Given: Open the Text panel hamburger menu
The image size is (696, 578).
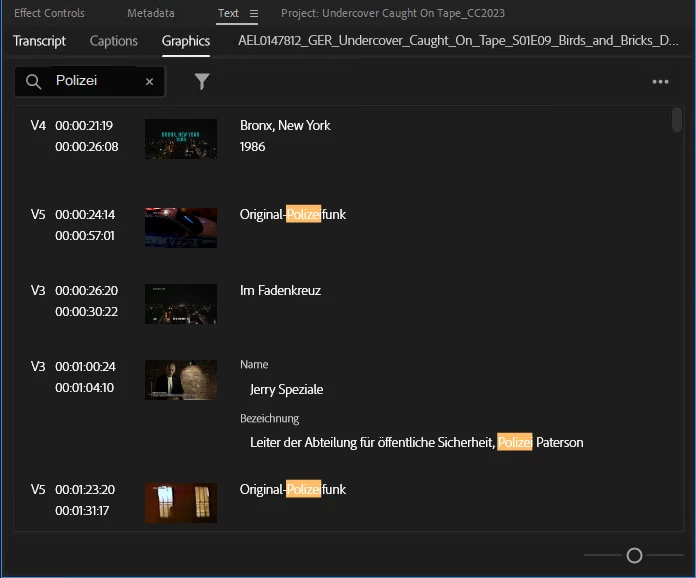Looking at the screenshot, I should pyautogui.click(x=253, y=14).
